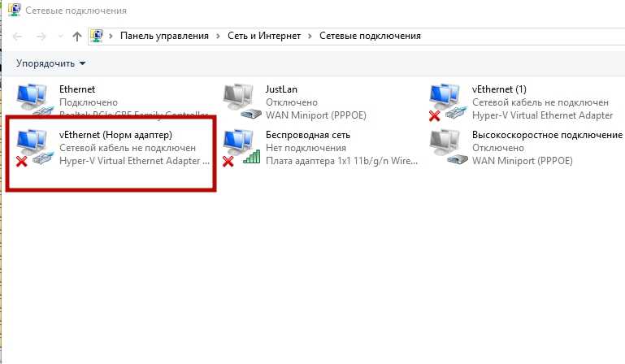Click Сетевой кабель не подключен under vEthernet (1)

[540, 102]
